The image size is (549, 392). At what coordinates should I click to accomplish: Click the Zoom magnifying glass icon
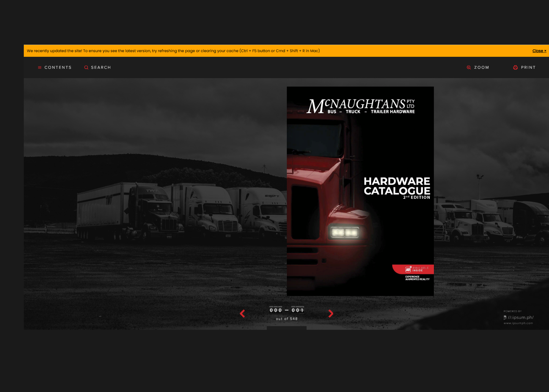pos(468,67)
